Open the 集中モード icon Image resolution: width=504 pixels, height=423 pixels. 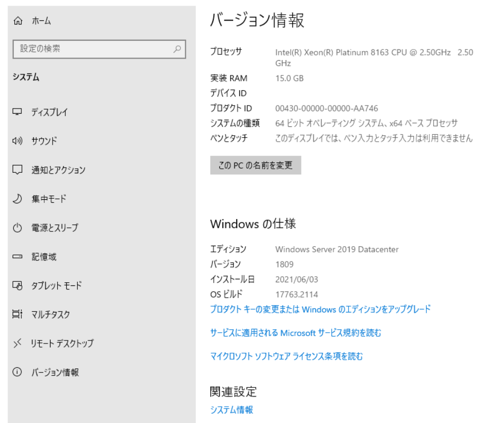coord(17,199)
